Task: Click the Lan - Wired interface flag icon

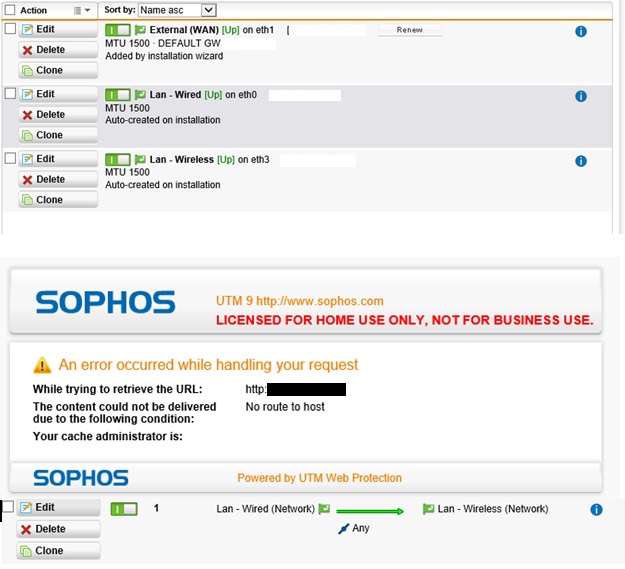Action: [x=140, y=95]
